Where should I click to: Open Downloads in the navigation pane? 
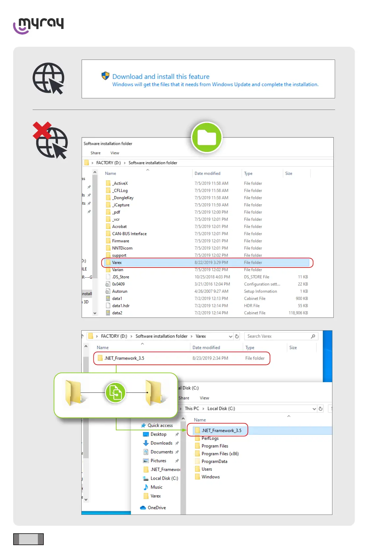(x=158, y=443)
